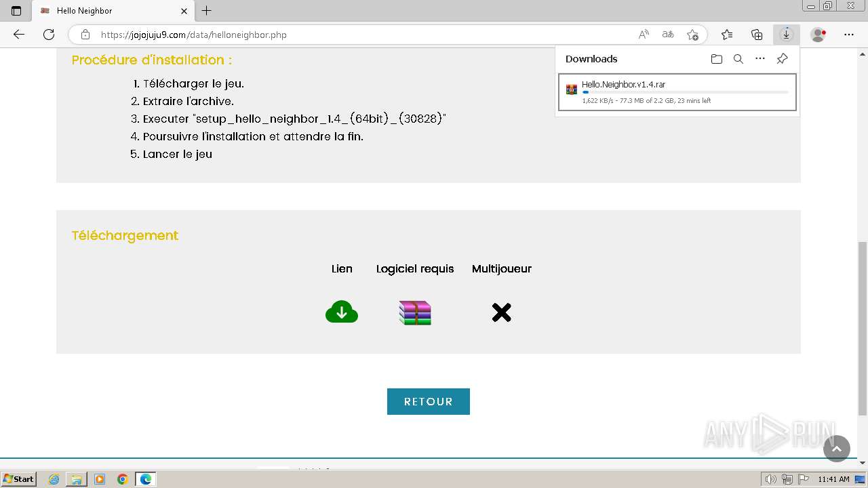Open Internet Explorer from taskbar
The height and width of the screenshot is (488, 868).
(x=54, y=479)
